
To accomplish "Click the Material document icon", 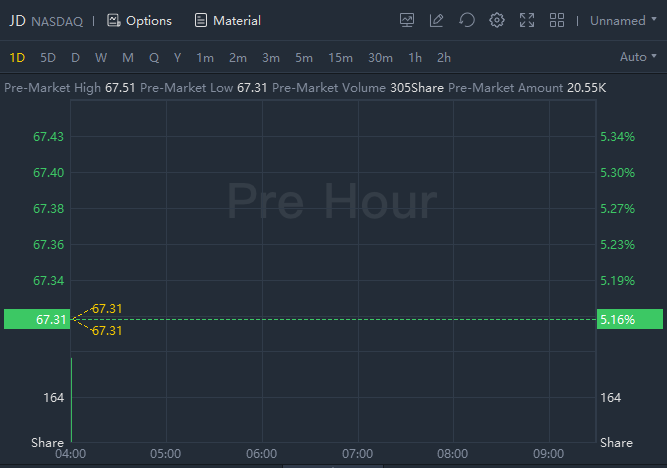I will 201,20.
